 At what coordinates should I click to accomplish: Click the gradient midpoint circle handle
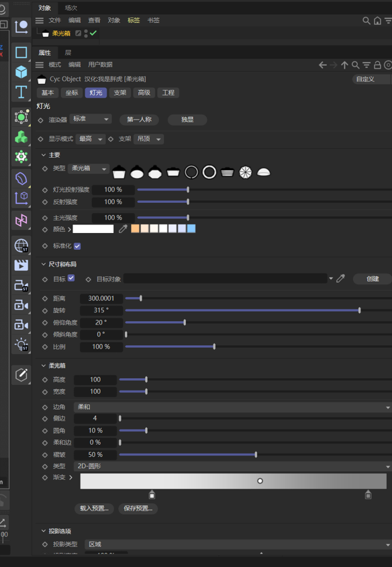pos(260,481)
